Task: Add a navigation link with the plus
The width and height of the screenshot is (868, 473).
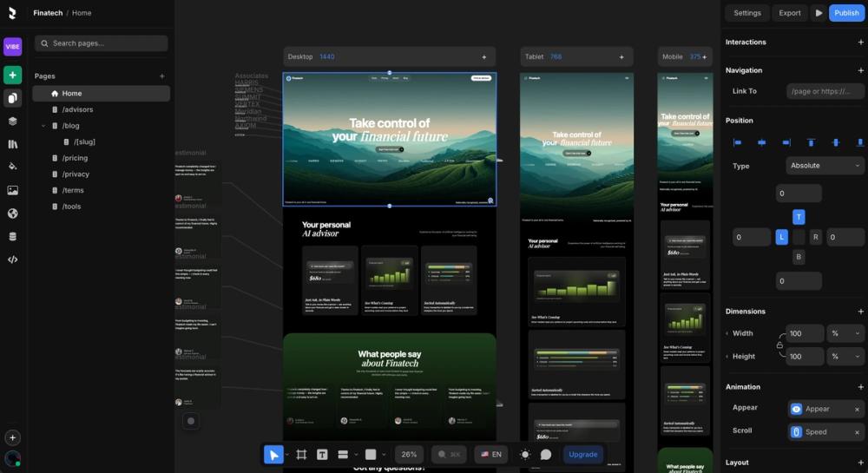Action: [x=860, y=70]
